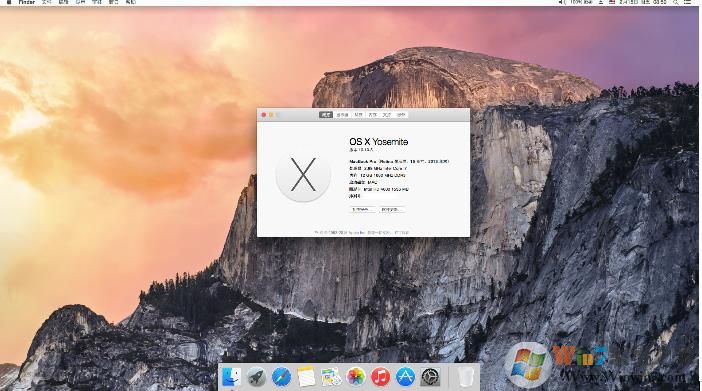The height and width of the screenshot is (391, 702).
Task: Open stacked pictures app icon beside Notes
Action: [331, 377]
